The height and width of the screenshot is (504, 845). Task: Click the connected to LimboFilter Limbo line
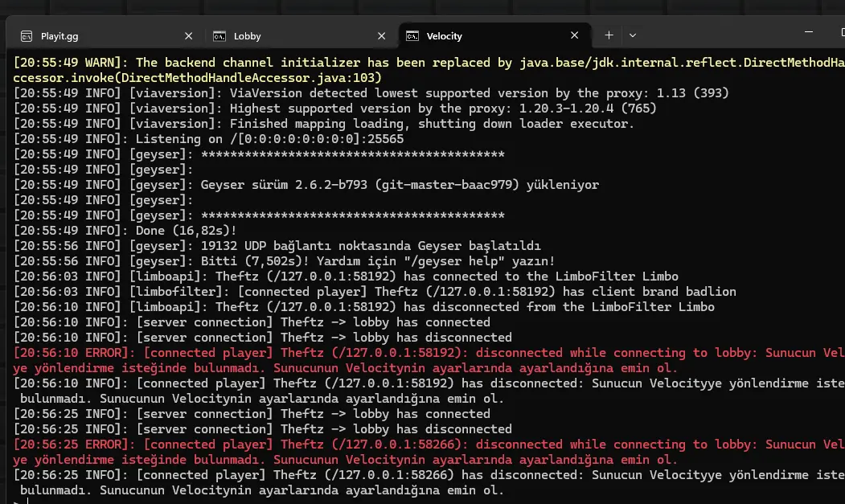346,277
